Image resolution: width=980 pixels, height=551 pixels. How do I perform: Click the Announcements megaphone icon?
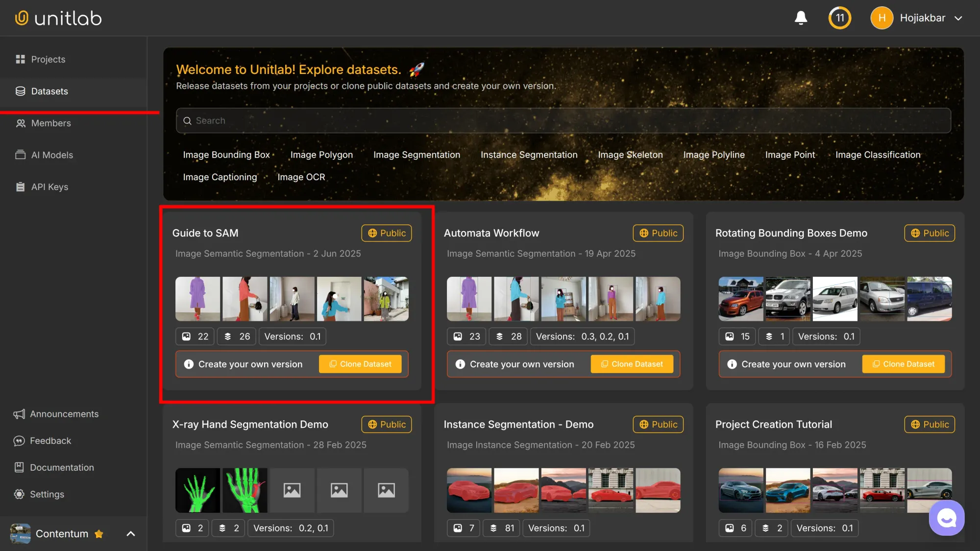(x=19, y=414)
